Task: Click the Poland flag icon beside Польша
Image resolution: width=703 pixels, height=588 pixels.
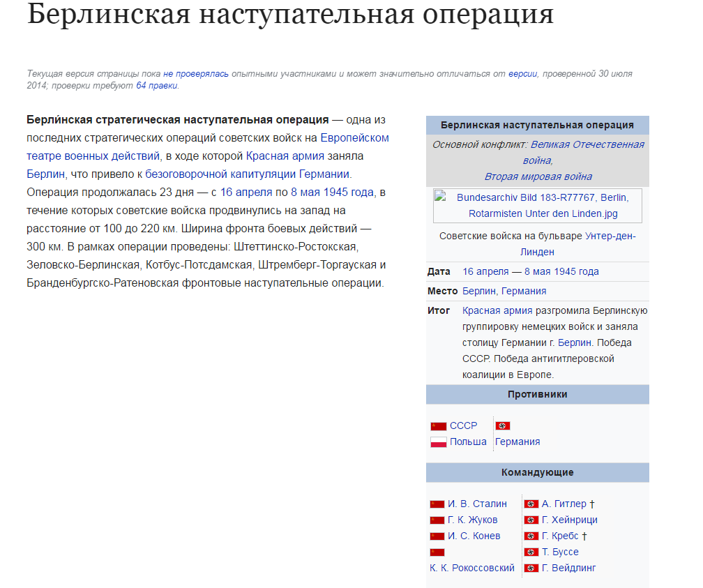Action: pos(438,442)
